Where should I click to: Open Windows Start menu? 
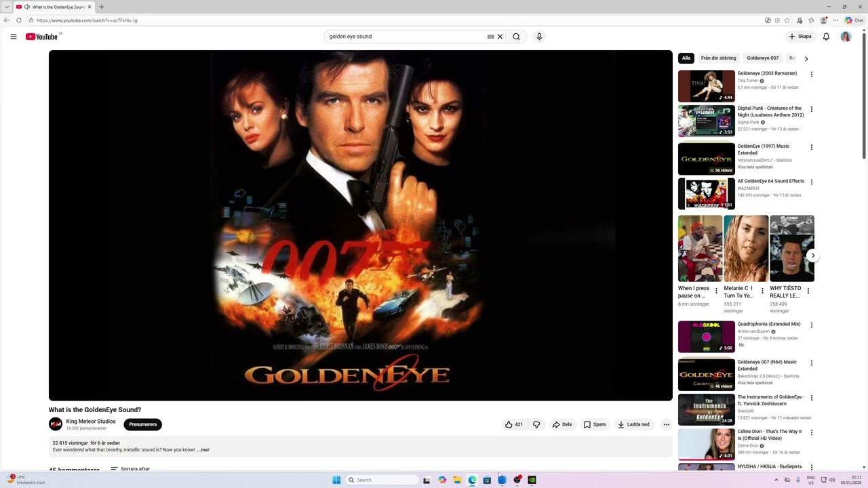336,480
